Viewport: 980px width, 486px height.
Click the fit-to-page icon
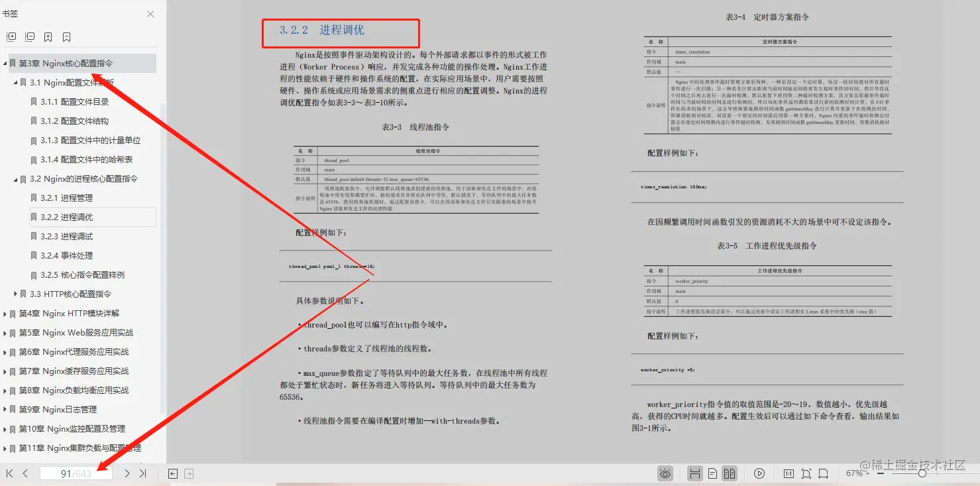(807, 473)
